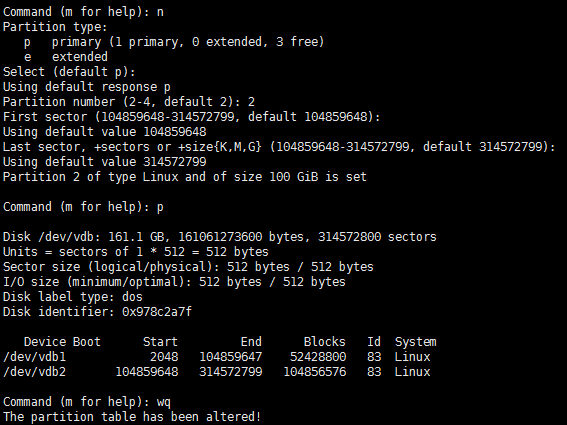This screenshot has width=567, height=425.
Task: Click the '/dev/vdb1' device entry
Action: tap(35, 357)
